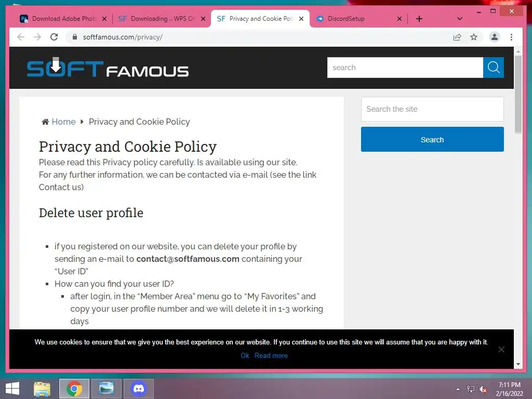Viewport: 532px width, 399px height.
Task: Bookmark this page with the star icon
Action: tap(474, 37)
